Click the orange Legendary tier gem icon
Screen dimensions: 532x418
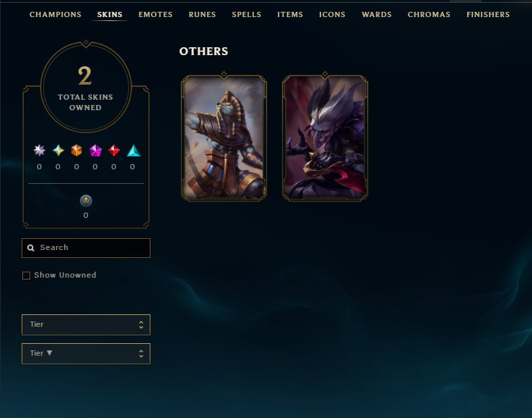77,150
